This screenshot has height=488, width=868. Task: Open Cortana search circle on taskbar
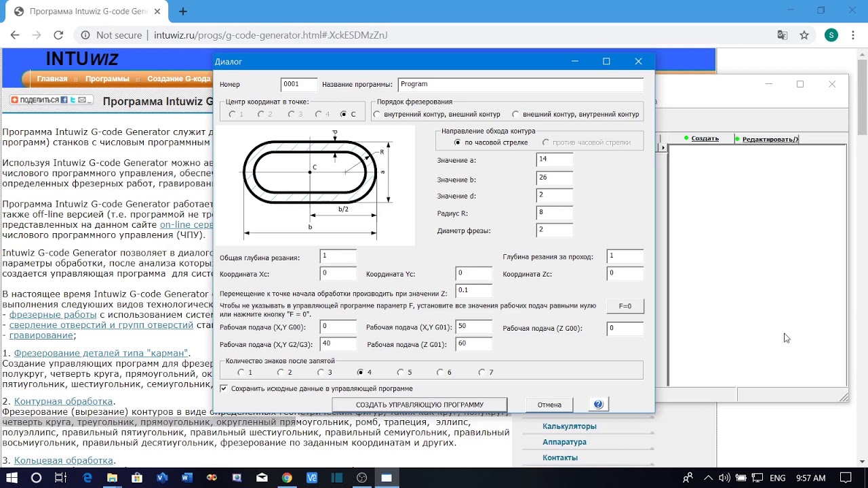37,477
